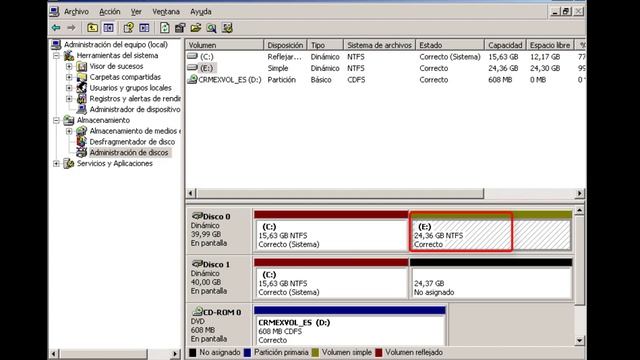Expand the Servicios y Aplicaciones node
Viewport: 640px width, 360px height.
[x=56, y=163]
